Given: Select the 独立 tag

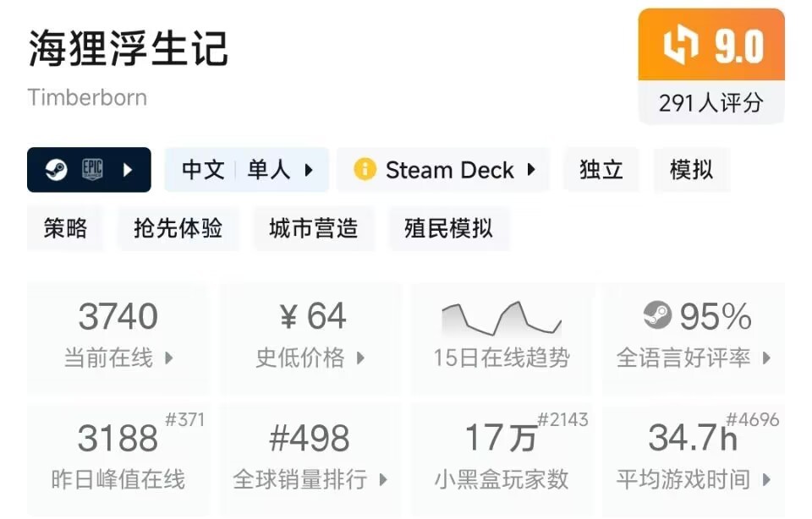Looking at the screenshot, I should [x=601, y=170].
